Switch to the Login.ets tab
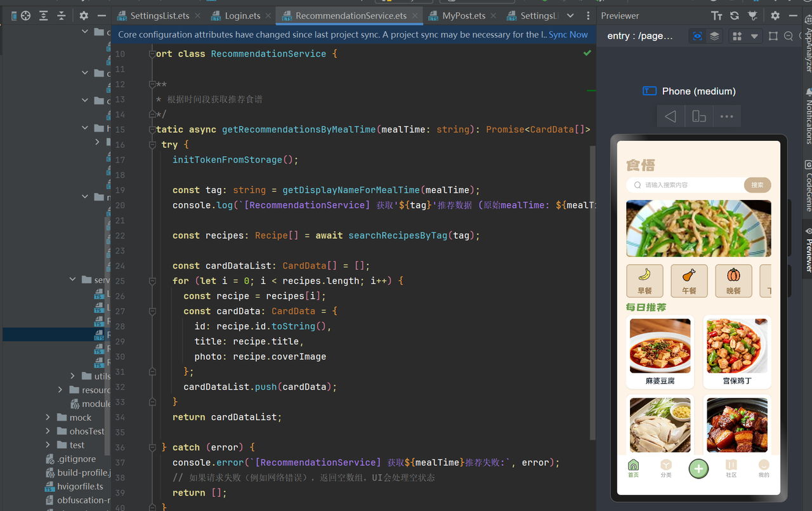The width and height of the screenshot is (812, 511). point(242,16)
